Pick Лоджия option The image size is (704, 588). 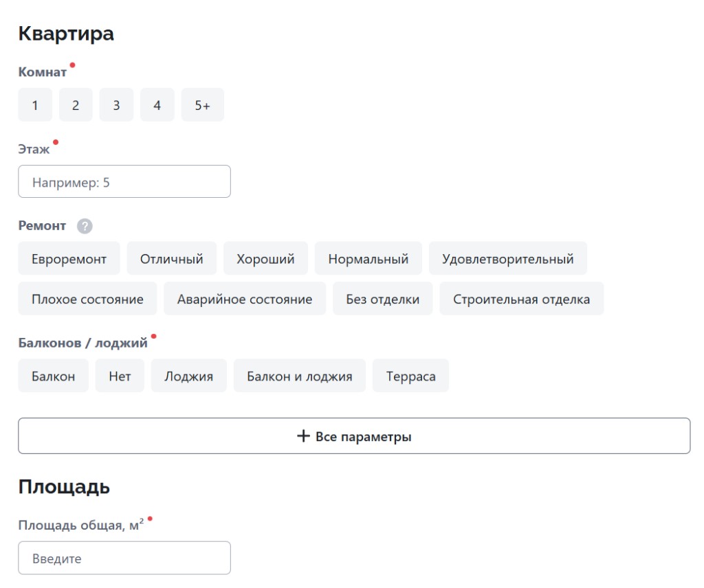click(x=188, y=376)
